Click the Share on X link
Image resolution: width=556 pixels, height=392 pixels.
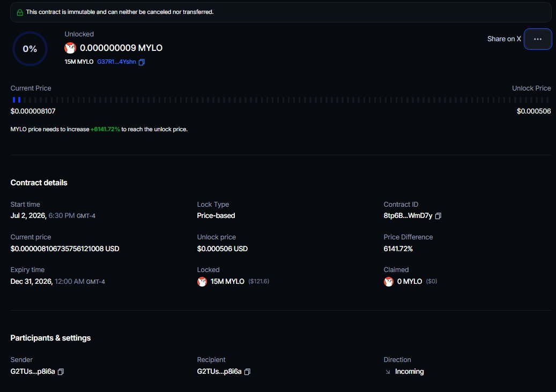tap(504, 39)
